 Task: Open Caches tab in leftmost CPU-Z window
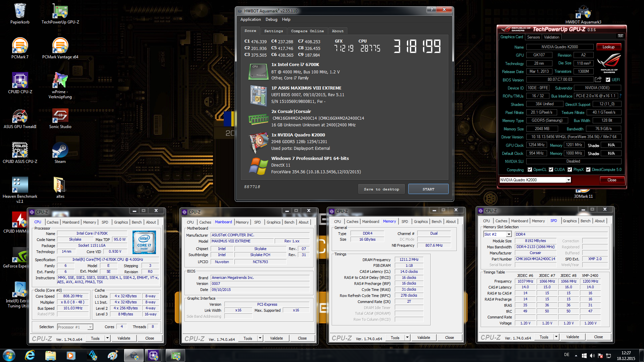(x=52, y=222)
